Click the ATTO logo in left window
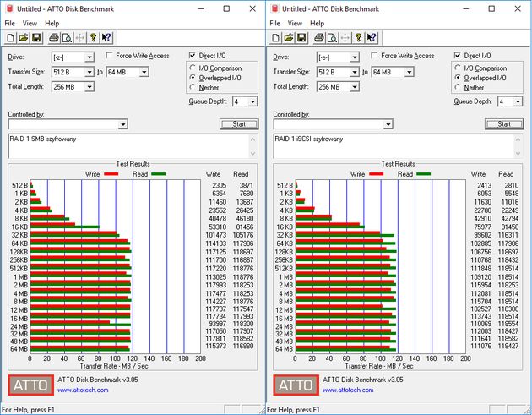The width and height of the screenshot is (532, 415). (x=31, y=385)
